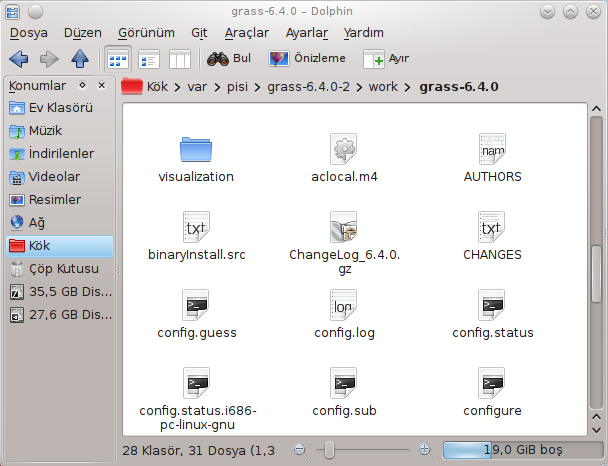This screenshot has height=466, width=608.
Task: Toggle Önizleme preview mode
Action: point(307,59)
